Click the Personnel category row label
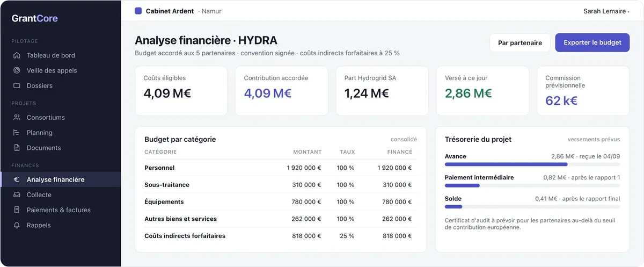Viewport: 644px width, 267px height. click(160, 168)
